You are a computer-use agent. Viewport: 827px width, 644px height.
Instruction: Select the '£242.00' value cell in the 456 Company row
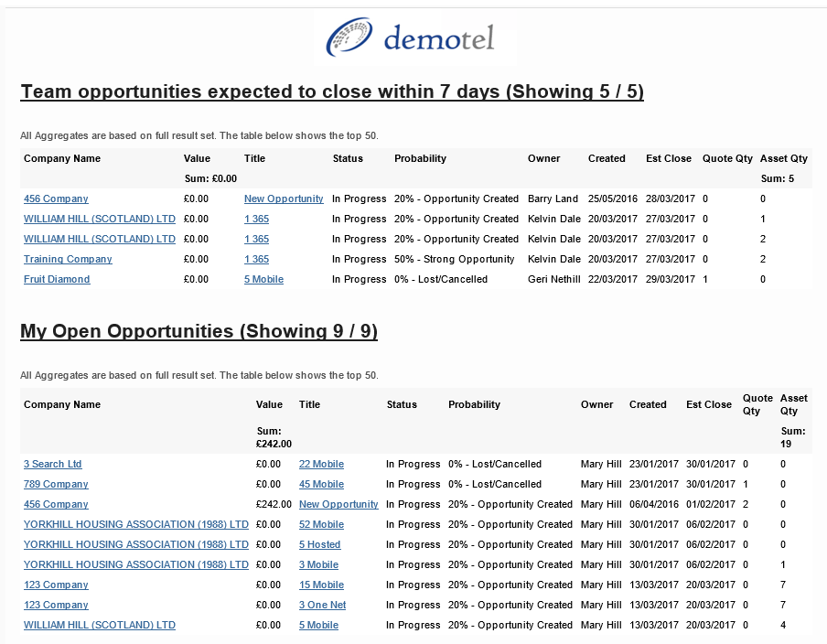274,504
